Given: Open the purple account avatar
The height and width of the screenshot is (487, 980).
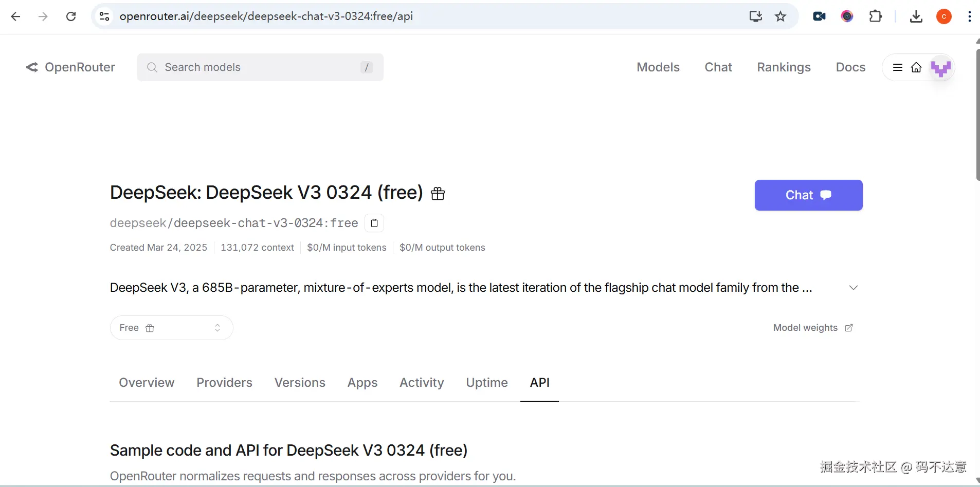Looking at the screenshot, I should coord(941,67).
